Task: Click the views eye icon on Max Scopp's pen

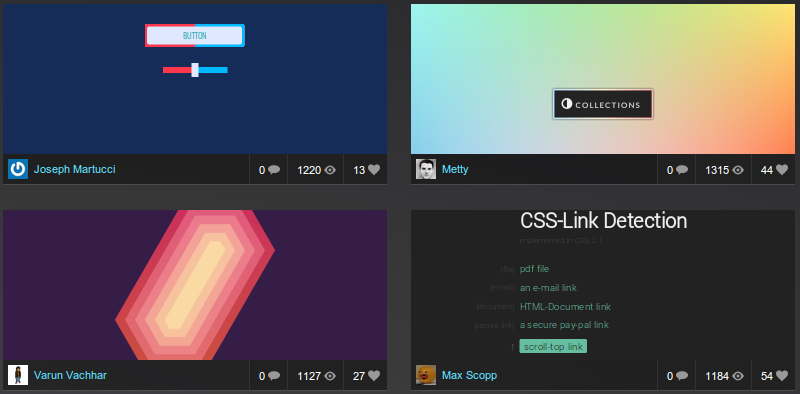Action: coord(738,376)
